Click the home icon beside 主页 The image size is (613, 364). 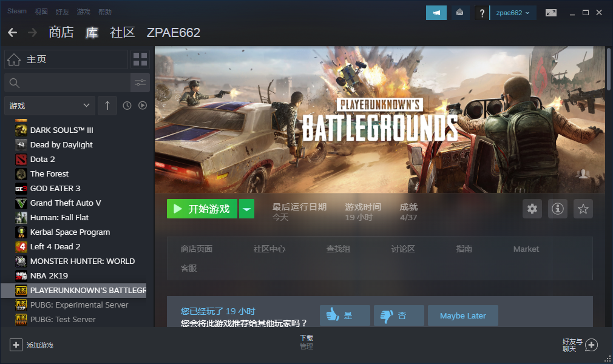tap(14, 59)
